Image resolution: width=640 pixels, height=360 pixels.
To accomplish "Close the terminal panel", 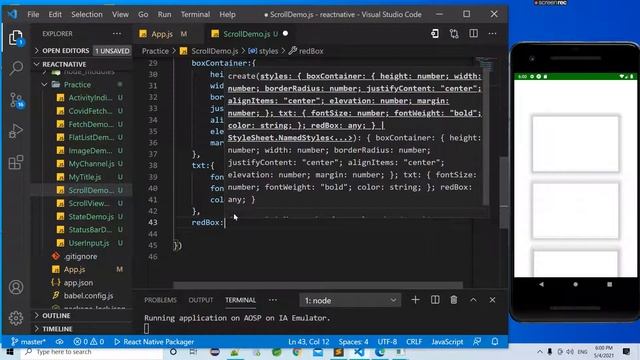I will point(492,300).
